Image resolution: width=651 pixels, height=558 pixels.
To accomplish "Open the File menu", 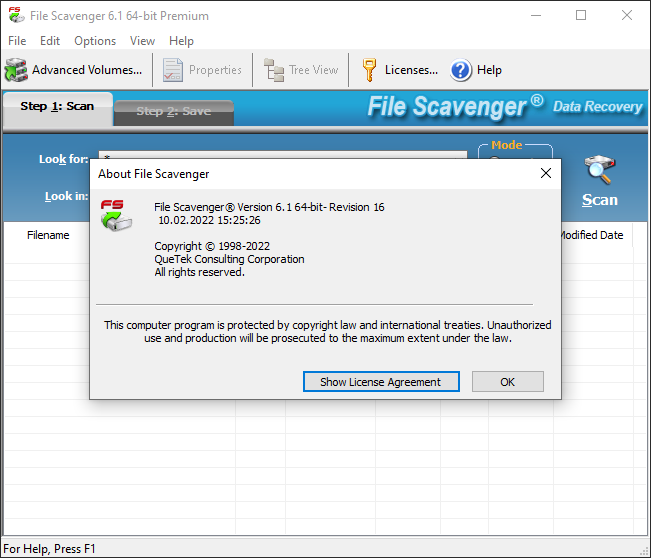I will pos(17,41).
